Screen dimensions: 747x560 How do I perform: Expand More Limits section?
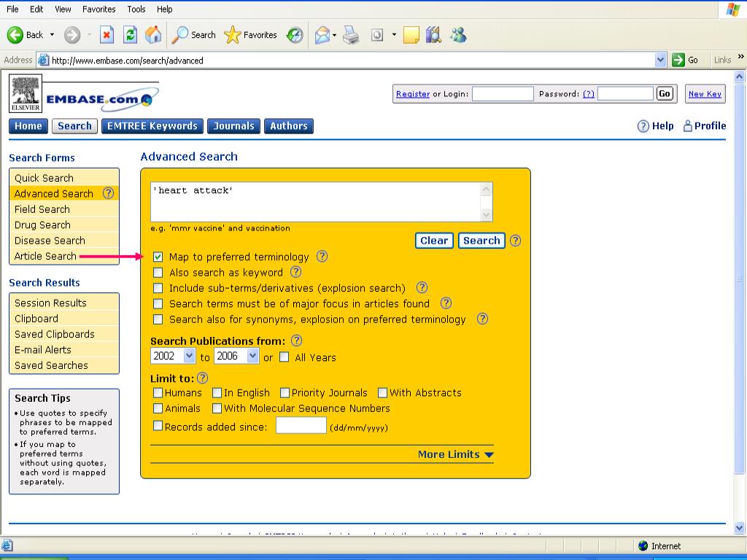(x=455, y=454)
